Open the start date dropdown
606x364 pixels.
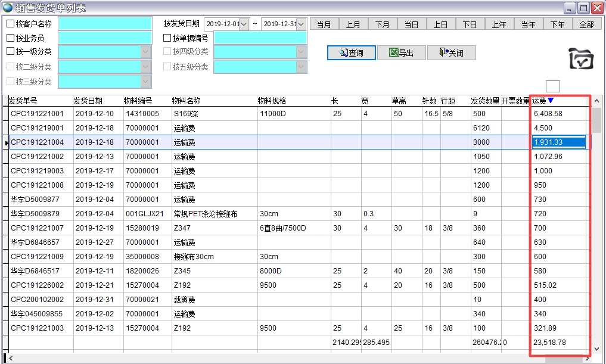tap(244, 24)
